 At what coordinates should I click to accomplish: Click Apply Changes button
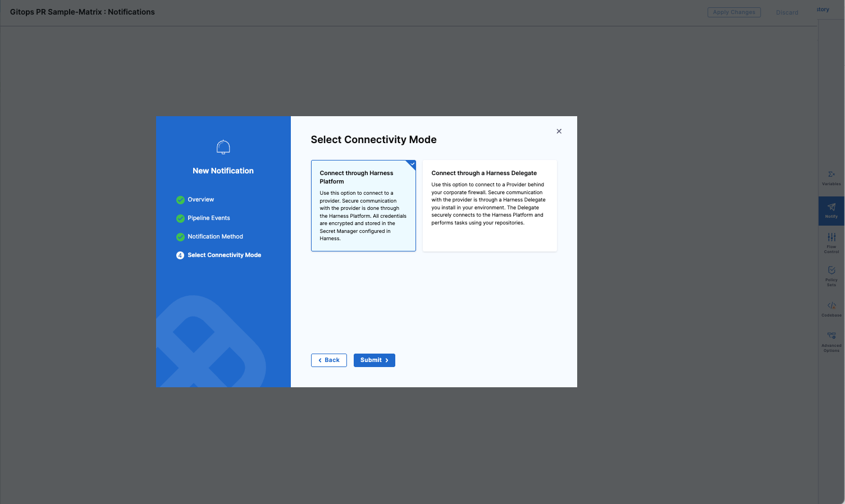pyautogui.click(x=734, y=12)
